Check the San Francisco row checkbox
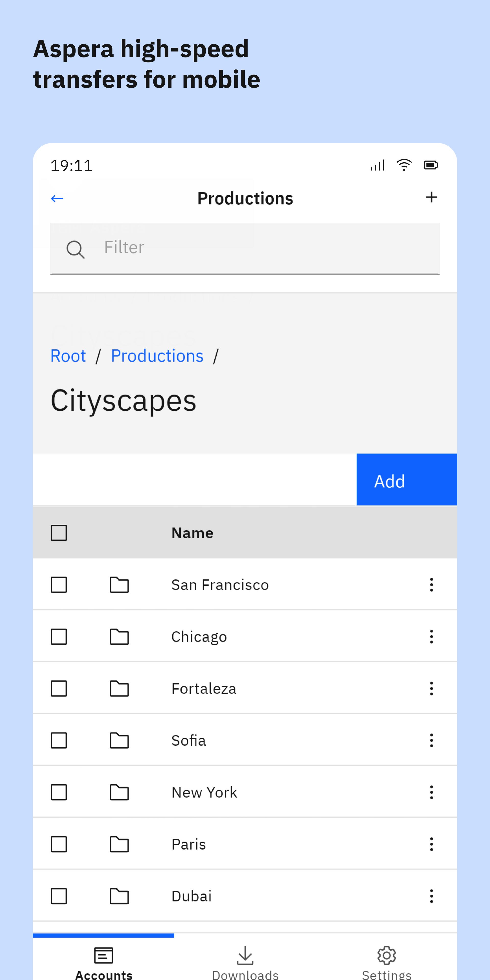 click(59, 585)
